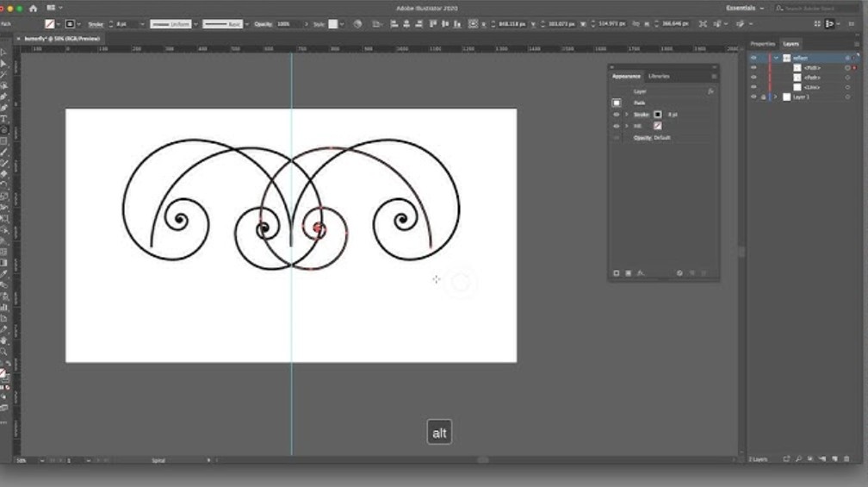Hide the reflect layer using eye icon
This screenshot has width=868, height=487.
coord(753,58)
